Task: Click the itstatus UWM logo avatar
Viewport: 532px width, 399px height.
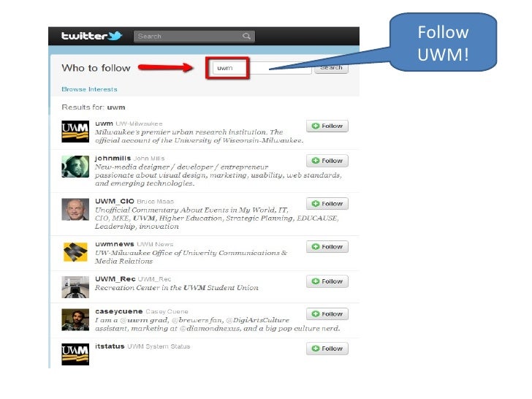Action: pyautogui.click(x=75, y=354)
